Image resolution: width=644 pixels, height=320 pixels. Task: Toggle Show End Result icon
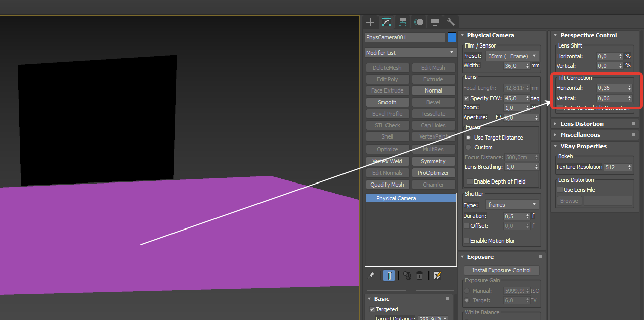click(389, 276)
